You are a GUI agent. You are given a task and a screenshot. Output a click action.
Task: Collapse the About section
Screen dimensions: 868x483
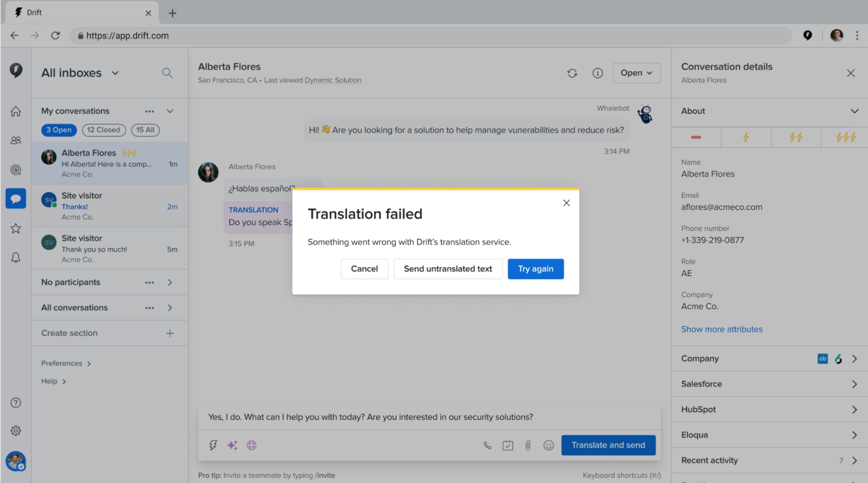click(854, 111)
